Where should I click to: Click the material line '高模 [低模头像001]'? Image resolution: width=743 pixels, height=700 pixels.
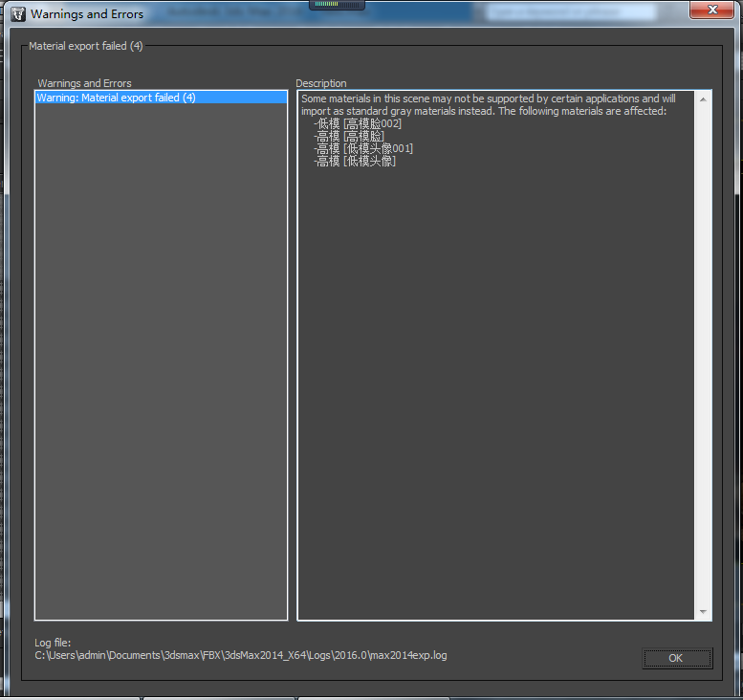[363, 149]
